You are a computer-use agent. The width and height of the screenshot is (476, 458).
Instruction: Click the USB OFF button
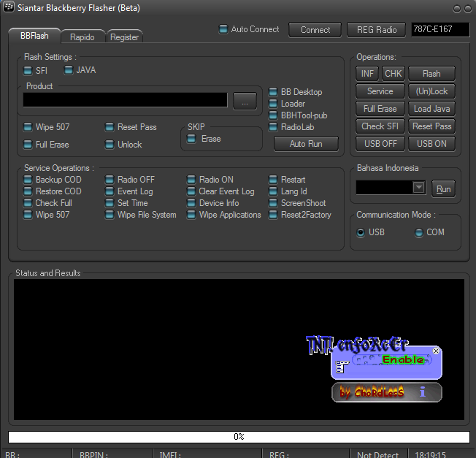pos(380,144)
